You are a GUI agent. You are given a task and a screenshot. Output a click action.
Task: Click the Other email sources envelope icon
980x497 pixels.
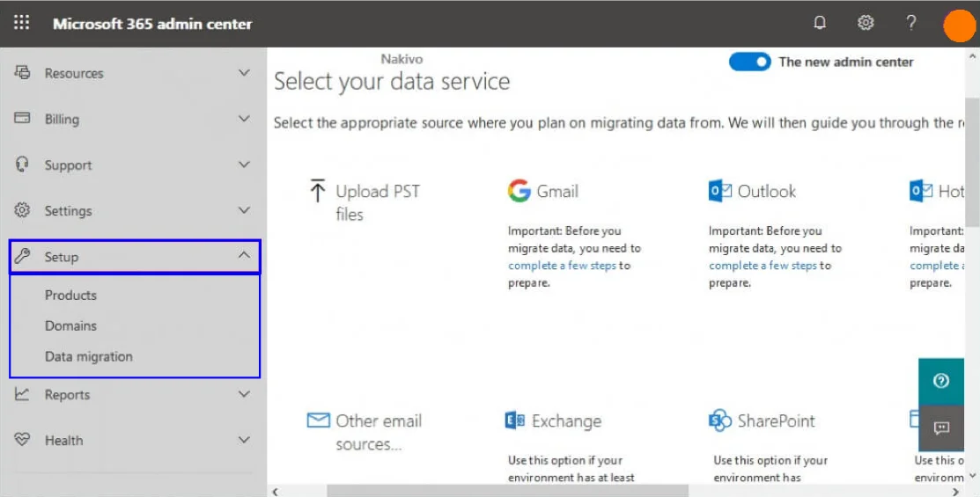[x=318, y=420]
